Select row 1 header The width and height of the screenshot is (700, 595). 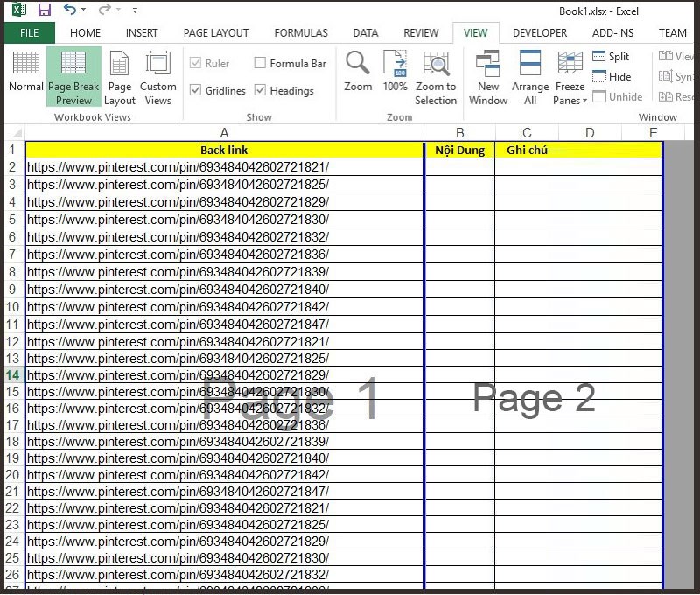[13, 150]
